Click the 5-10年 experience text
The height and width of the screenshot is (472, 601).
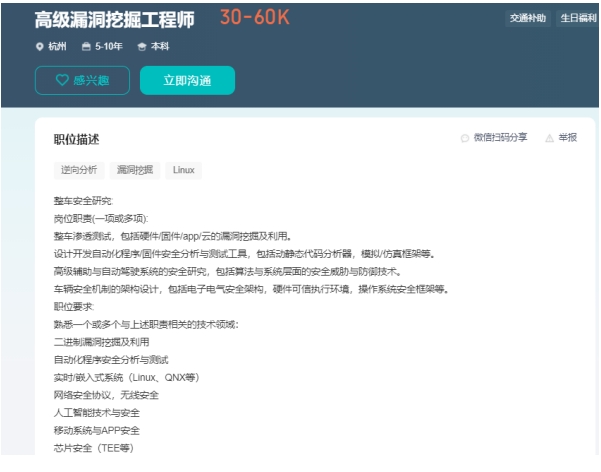pyautogui.click(x=109, y=46)
